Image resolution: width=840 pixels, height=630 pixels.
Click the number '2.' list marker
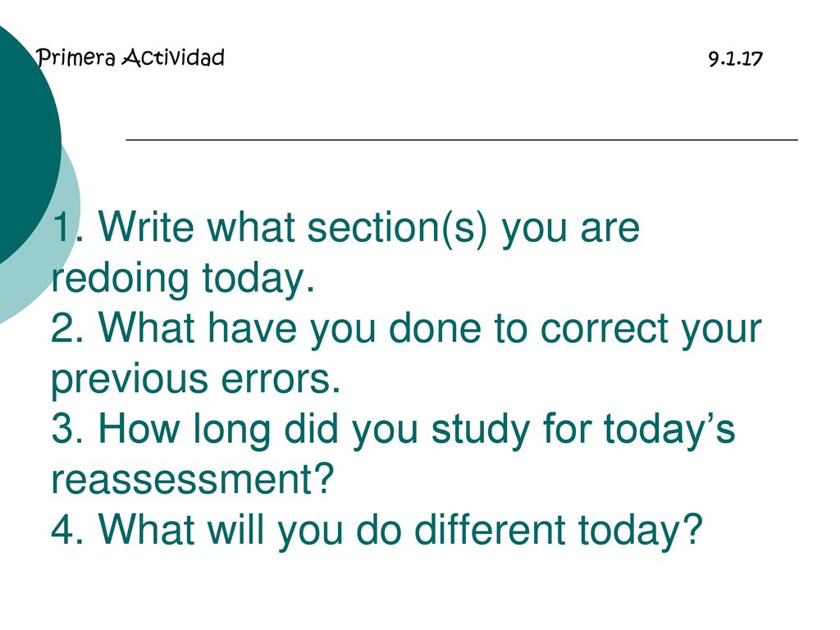tap(67, 329)
